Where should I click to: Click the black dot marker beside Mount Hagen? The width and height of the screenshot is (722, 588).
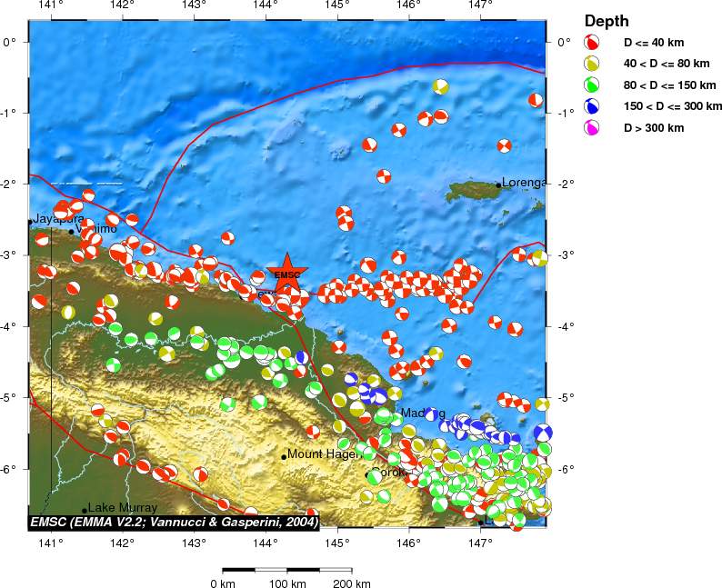(x=284, y=457)
